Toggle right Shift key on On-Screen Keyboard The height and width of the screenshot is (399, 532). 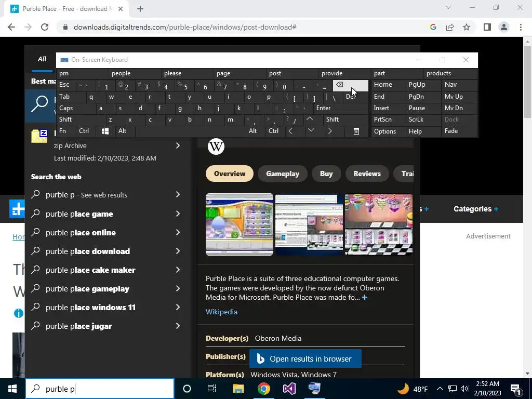(345, 119)
